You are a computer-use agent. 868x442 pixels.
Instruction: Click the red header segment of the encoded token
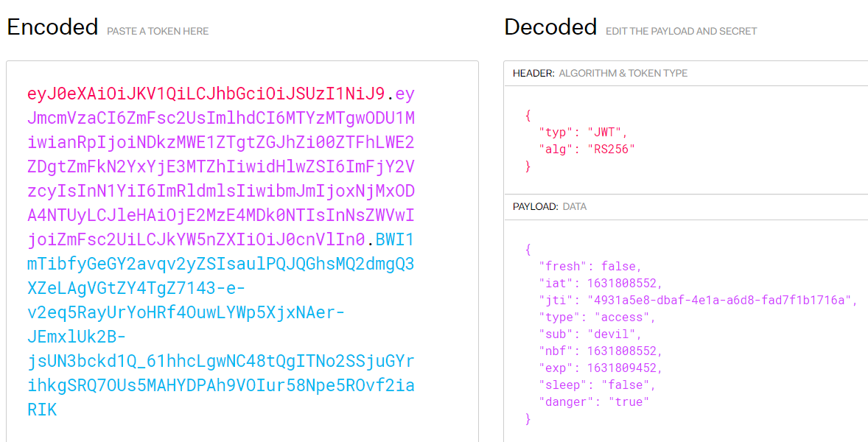pos(206,94)
